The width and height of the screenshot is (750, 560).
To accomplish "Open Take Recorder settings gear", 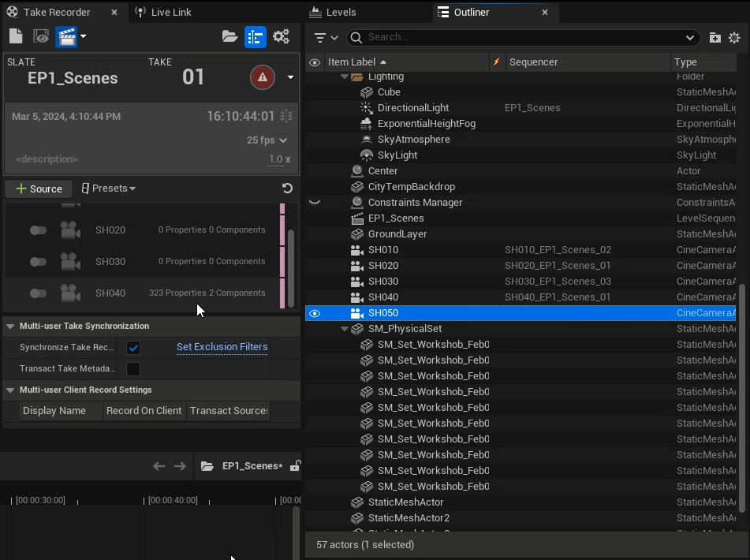I will coord(281,36).
